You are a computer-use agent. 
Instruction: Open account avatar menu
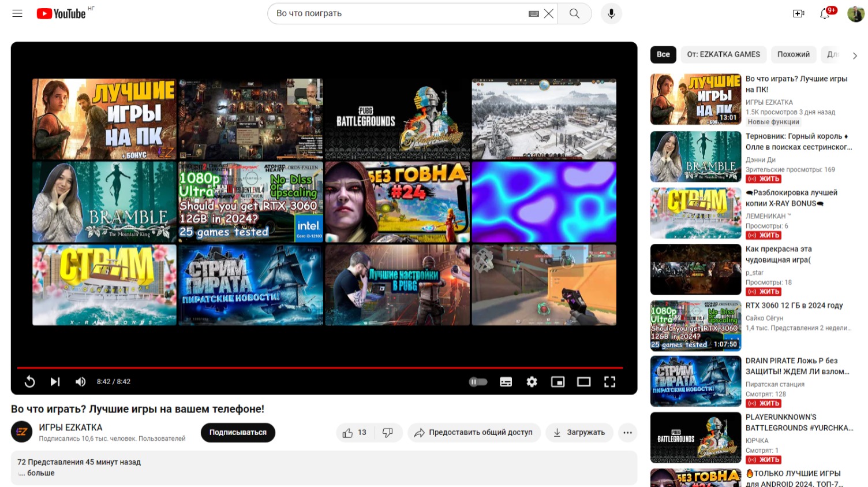coord(855,13)
